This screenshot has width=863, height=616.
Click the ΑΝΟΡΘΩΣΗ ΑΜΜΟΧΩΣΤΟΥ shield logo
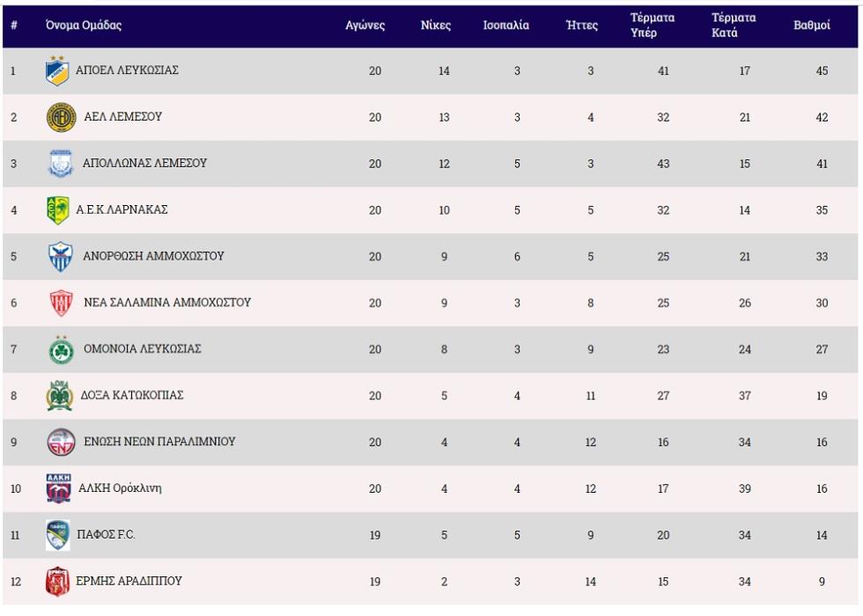coord(61,256)
